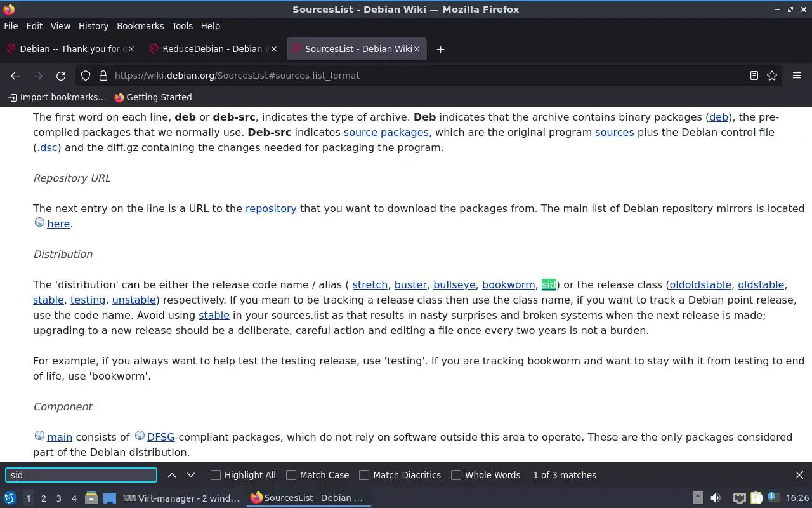Screen dimensions: 812x508
Task: Follow the 'source packages' link
Action: tap(386, 132)
